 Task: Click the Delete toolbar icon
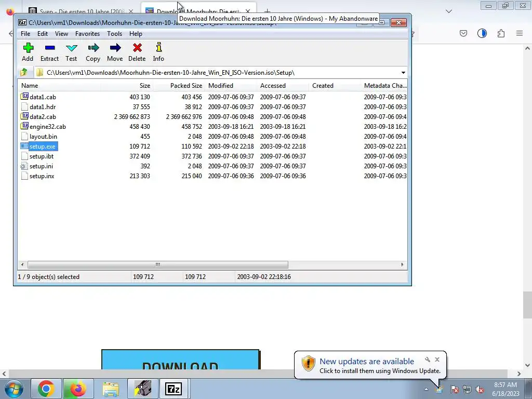coord(137,52)
